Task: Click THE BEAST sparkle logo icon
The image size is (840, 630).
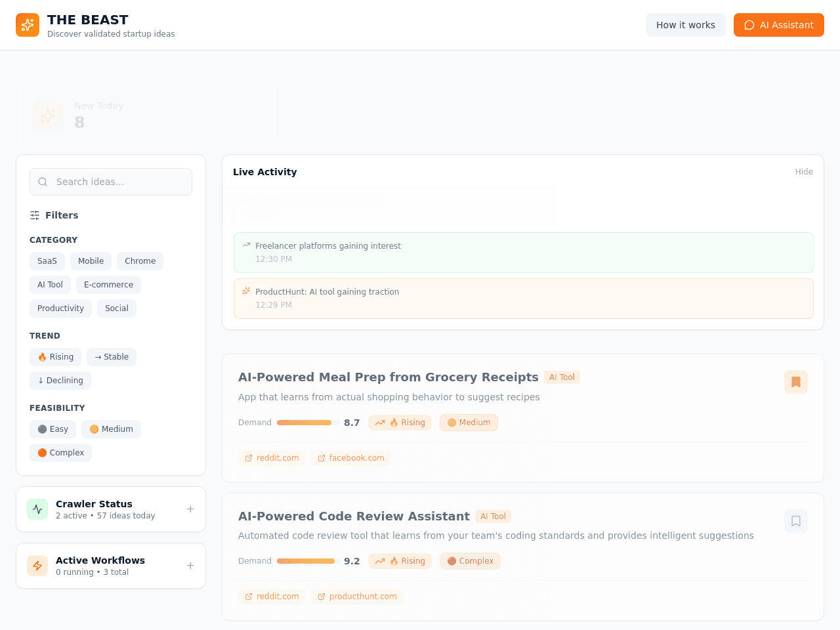Action: click(x=28, y=25)
